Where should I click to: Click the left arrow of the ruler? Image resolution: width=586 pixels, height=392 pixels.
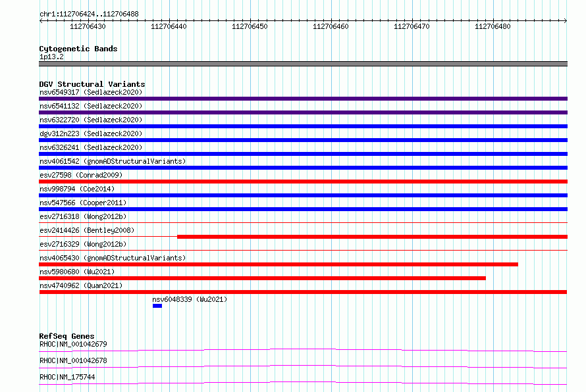click(x=41, y=20)
